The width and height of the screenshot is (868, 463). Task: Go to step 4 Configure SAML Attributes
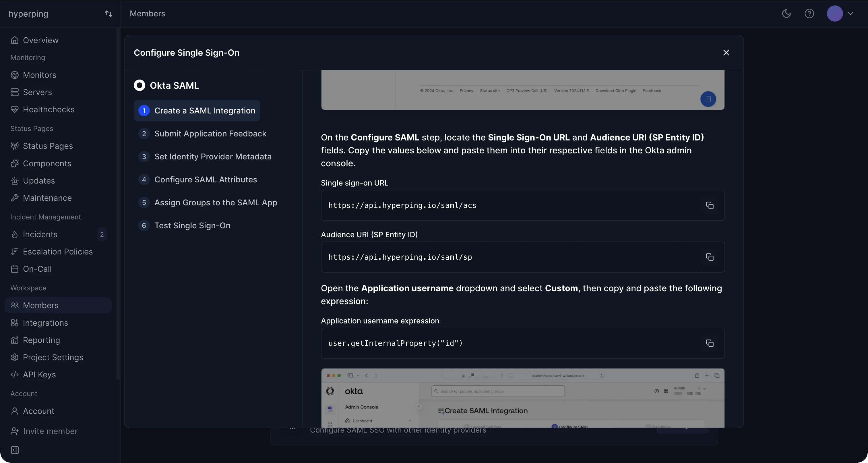point(197,180)
